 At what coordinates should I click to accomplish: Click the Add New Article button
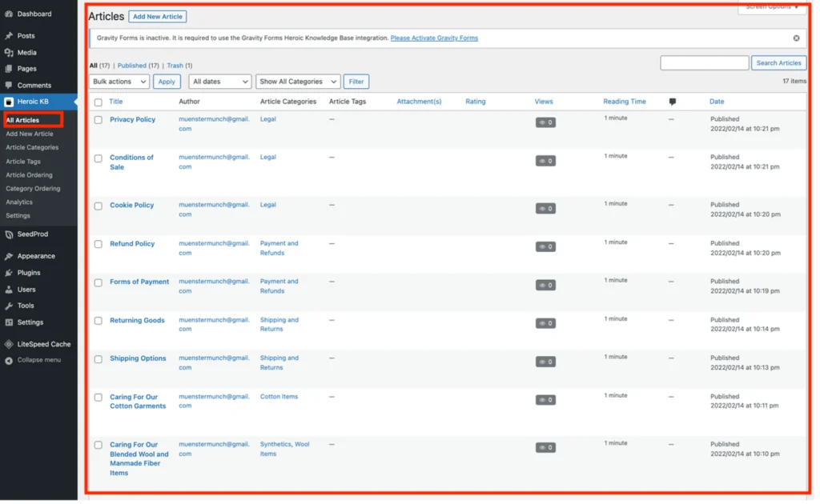point(159,17)
